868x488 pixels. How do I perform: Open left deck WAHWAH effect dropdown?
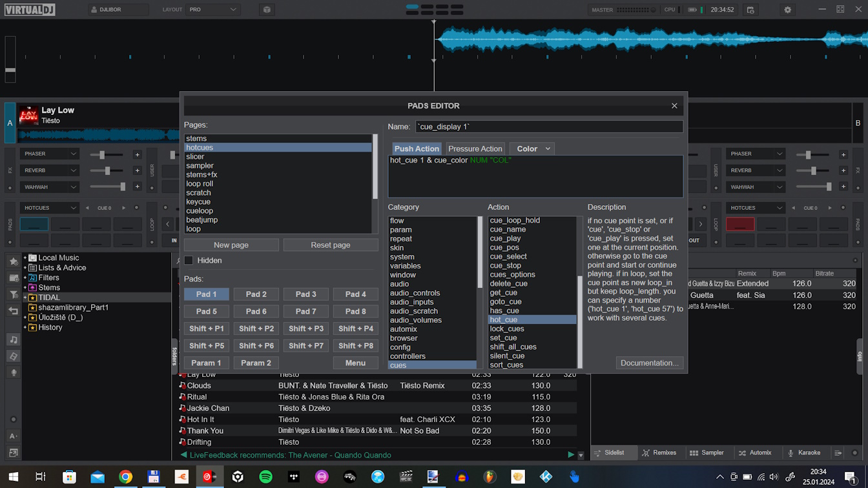click(50, 187)
